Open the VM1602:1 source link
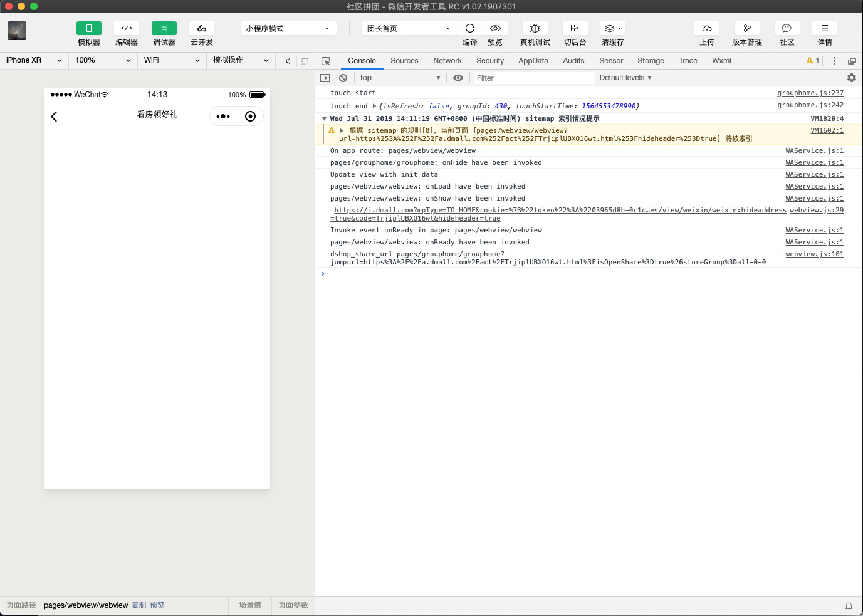Viewport: 863px width, 616px height. (x=827, y=130)
